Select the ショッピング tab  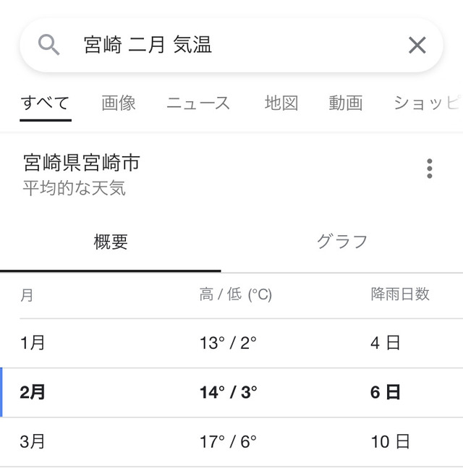(427, 103)
